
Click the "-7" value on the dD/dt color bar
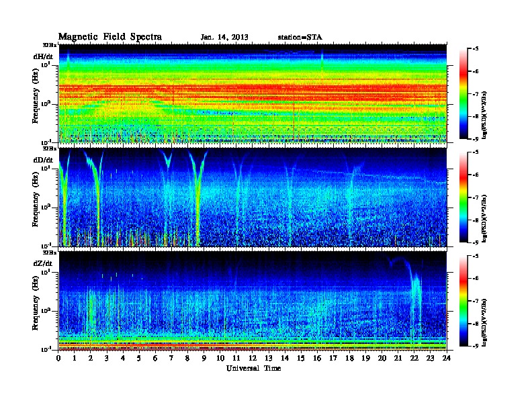point(476,197)
